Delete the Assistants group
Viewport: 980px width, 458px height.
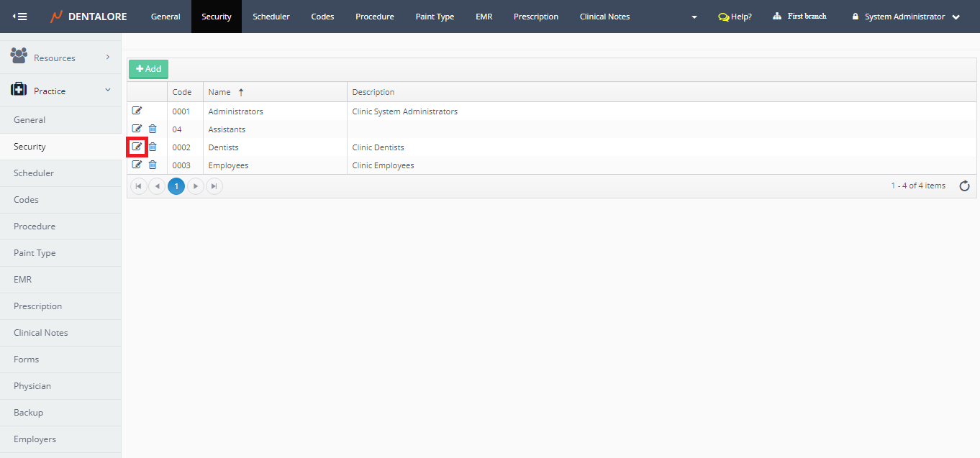(153, 129)
